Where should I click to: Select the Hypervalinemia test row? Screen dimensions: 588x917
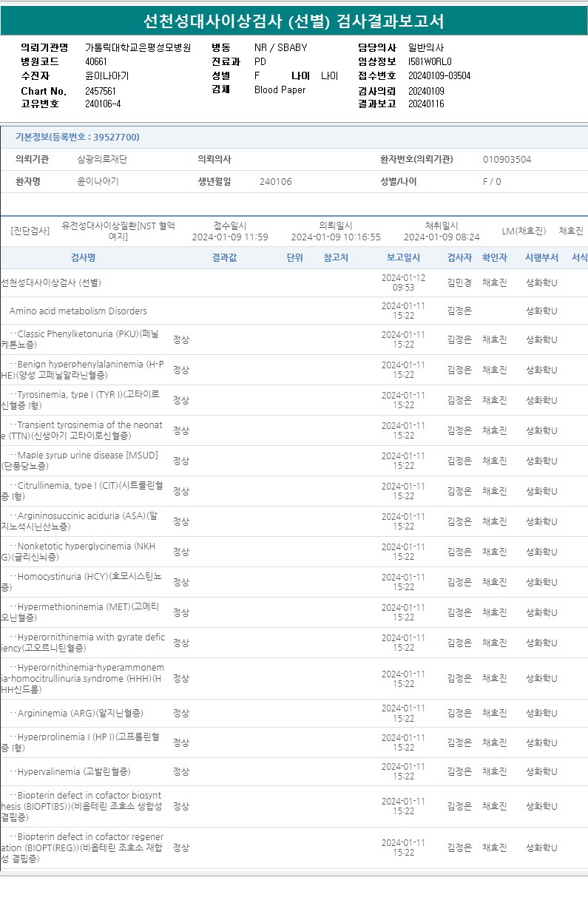point(294,772)
